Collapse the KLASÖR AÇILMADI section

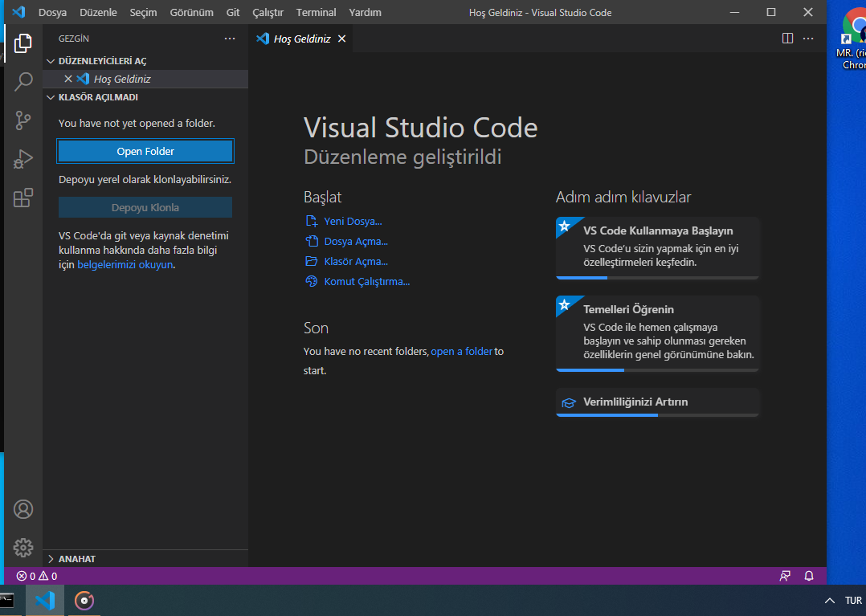point(98,97)
